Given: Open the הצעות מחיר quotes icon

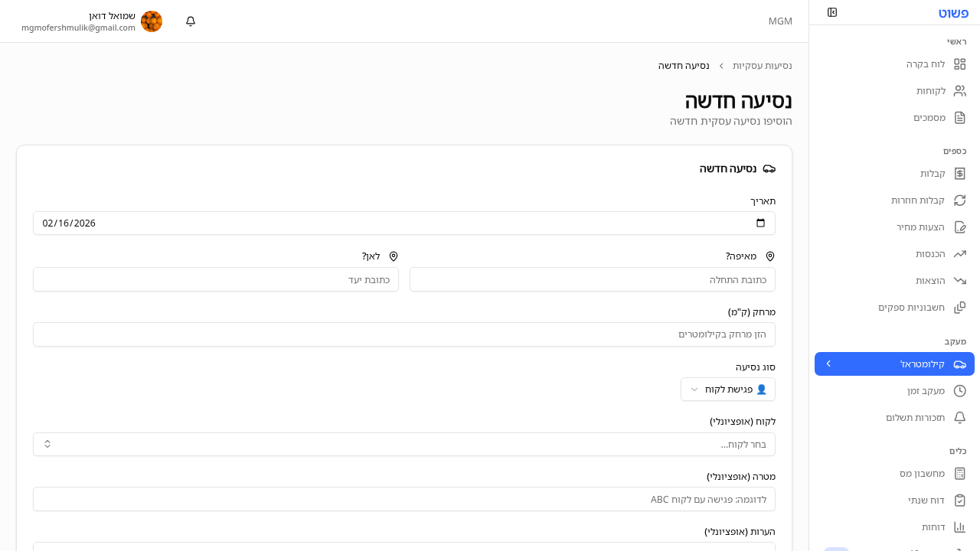Looking at the screenshot, I should 960,227.
